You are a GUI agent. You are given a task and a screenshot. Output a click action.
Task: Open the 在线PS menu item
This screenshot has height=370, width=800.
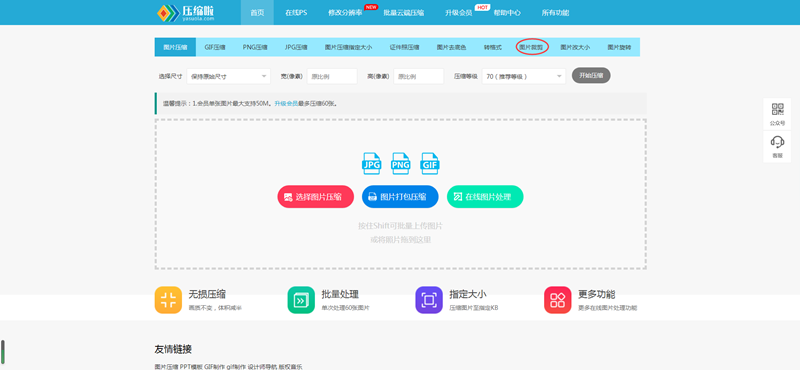tap(296, 13)
